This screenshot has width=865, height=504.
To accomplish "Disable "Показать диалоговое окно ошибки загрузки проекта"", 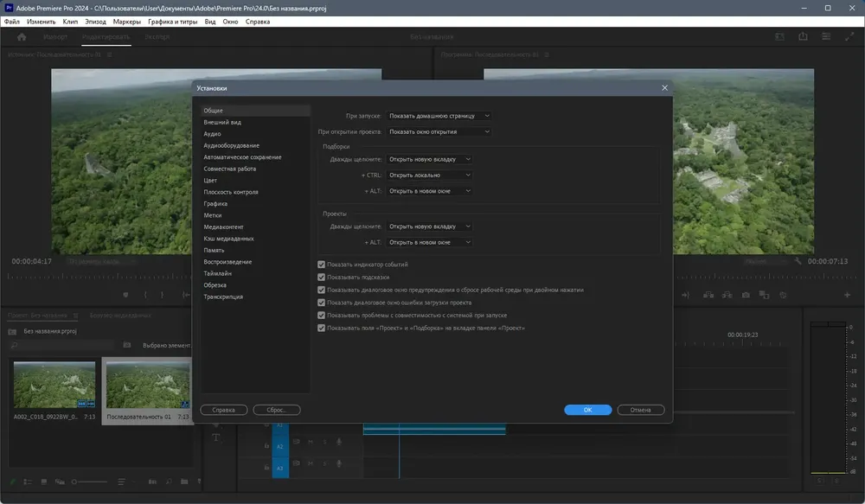I will pos(322,303).
